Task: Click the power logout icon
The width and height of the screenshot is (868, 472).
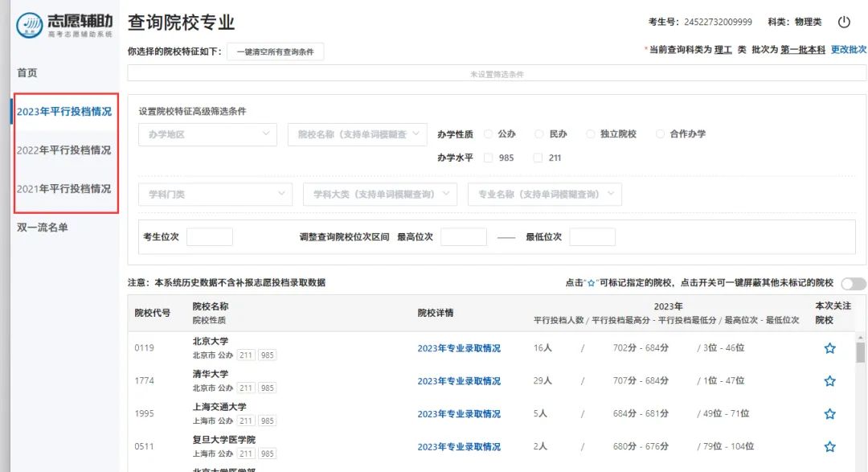Action: (x=844, y=23)
